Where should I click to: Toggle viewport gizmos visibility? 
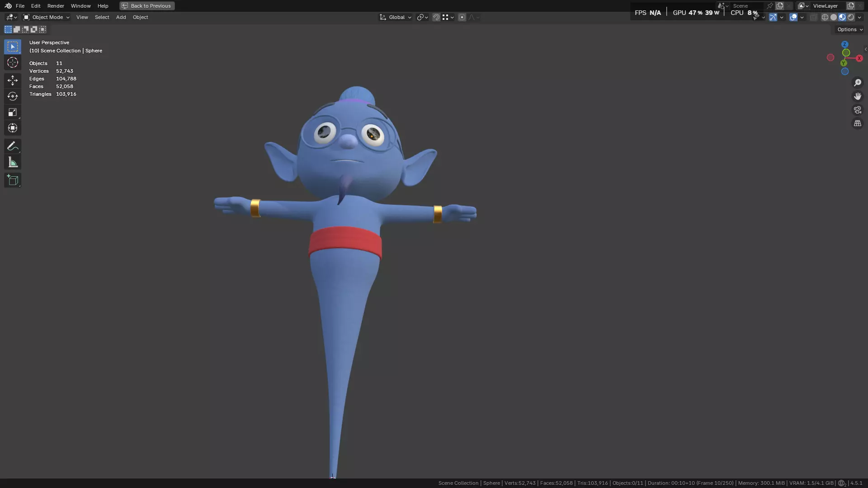(x=773, y=17)
